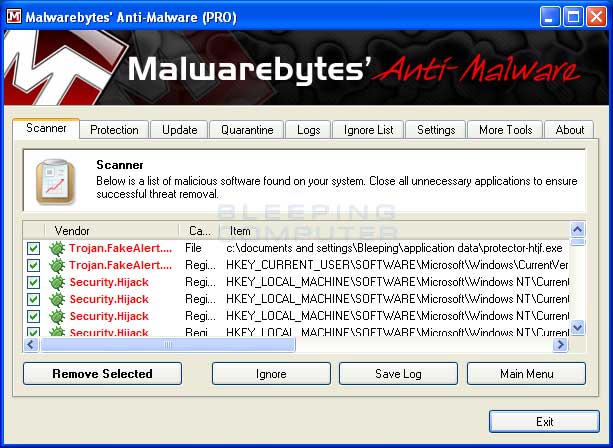Click the Ignore button

point(271,374)
